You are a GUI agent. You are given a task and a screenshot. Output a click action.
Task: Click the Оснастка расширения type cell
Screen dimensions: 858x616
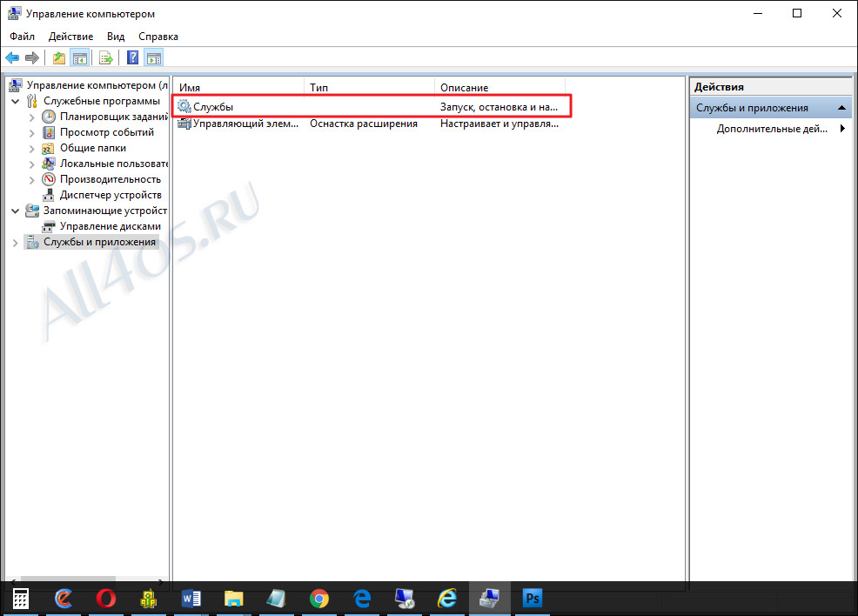(364, 124)
